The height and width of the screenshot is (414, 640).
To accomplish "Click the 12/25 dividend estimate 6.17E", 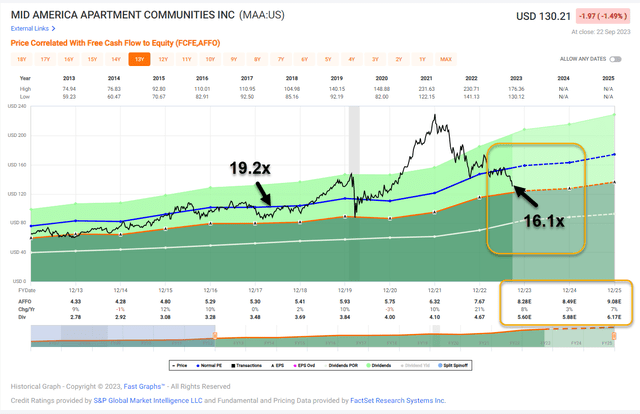I will [614, 317].
